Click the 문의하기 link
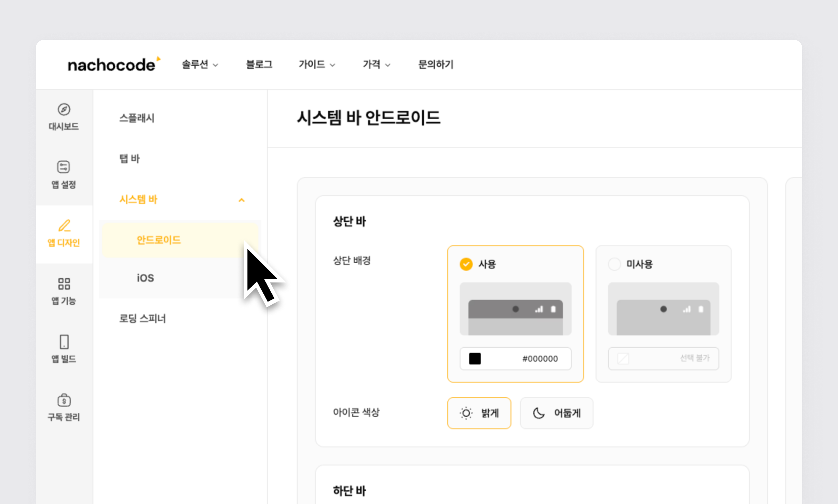This screenshot has width=838, height=504. 435,64
